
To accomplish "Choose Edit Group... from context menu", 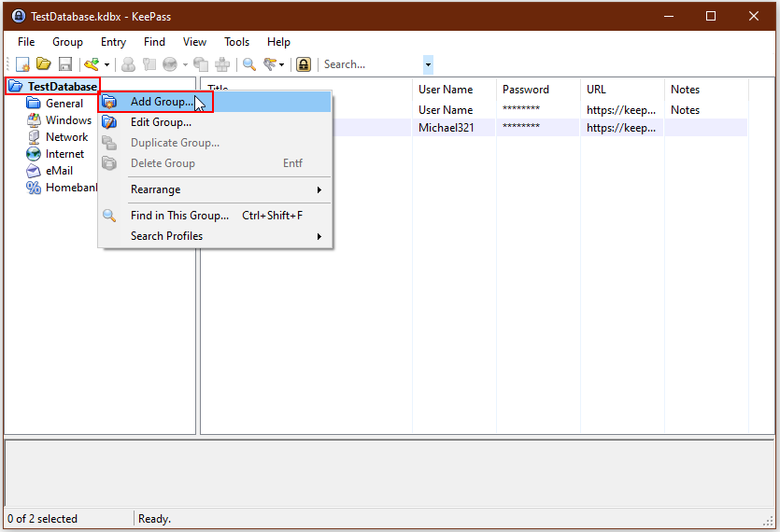I will (x=215, y=122).
